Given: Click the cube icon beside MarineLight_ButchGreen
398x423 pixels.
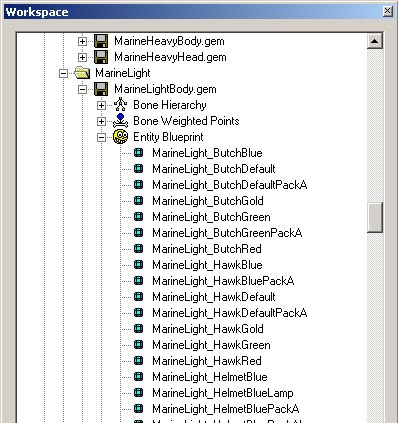Looking at the screenshot, I should (139, 217).
